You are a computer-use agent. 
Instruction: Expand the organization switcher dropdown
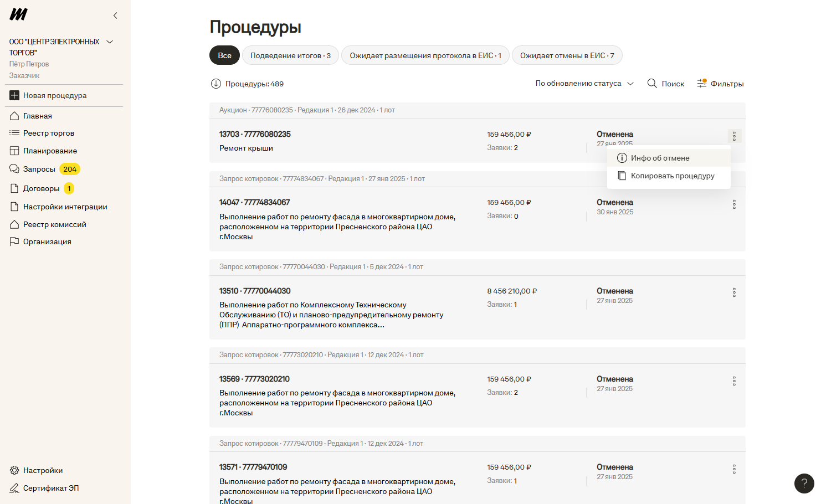click(x=110, y=42)
